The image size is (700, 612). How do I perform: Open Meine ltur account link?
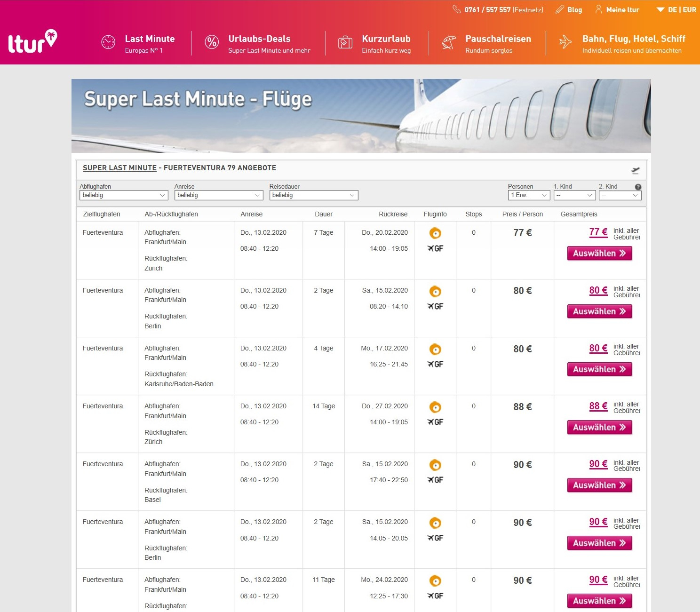[x=622, y=9]
